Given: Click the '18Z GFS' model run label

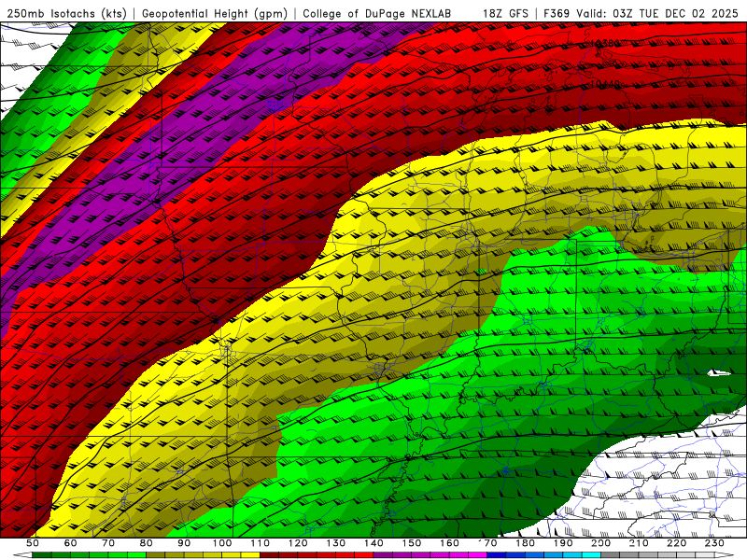Looking at the screenshot, I should pos(505,13).
